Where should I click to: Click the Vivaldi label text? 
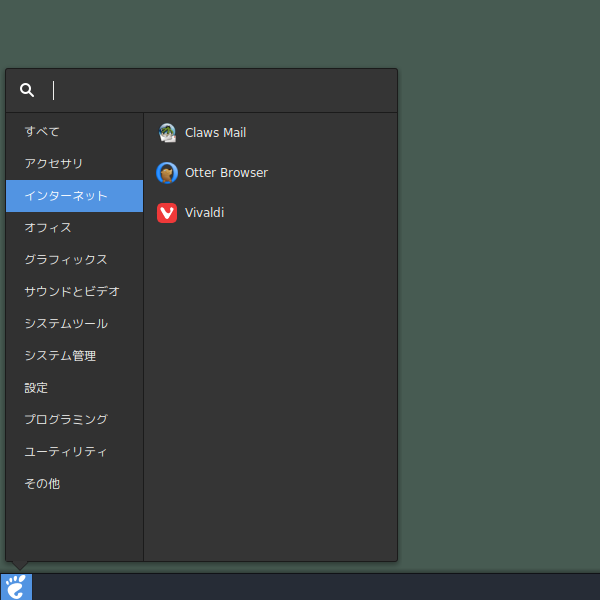point(205,213)
